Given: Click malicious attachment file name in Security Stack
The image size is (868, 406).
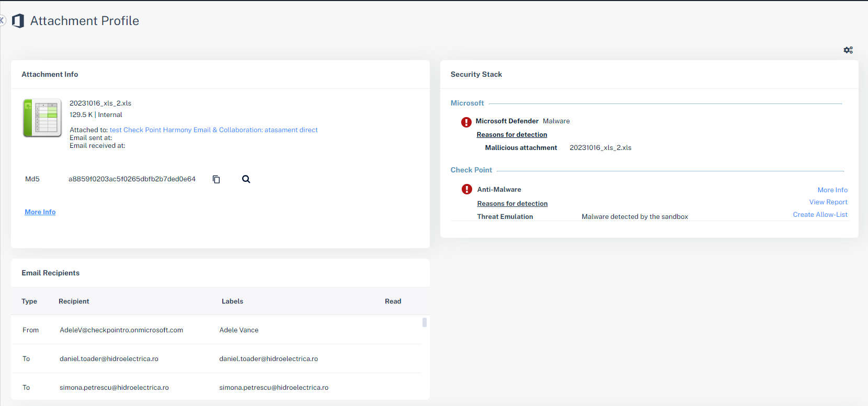Looking at the screenshot, I should [600, 148].
